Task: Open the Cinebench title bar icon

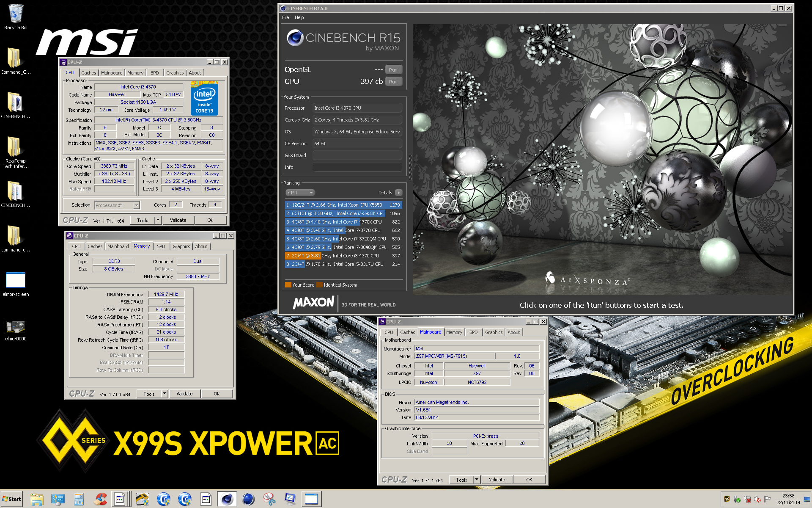Action: (283, 8)
